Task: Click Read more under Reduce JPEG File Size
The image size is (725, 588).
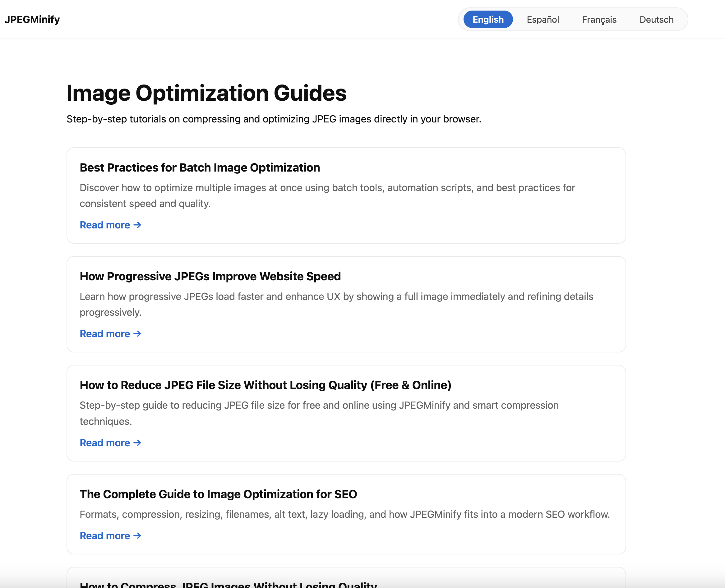Action: pos(105,443)
